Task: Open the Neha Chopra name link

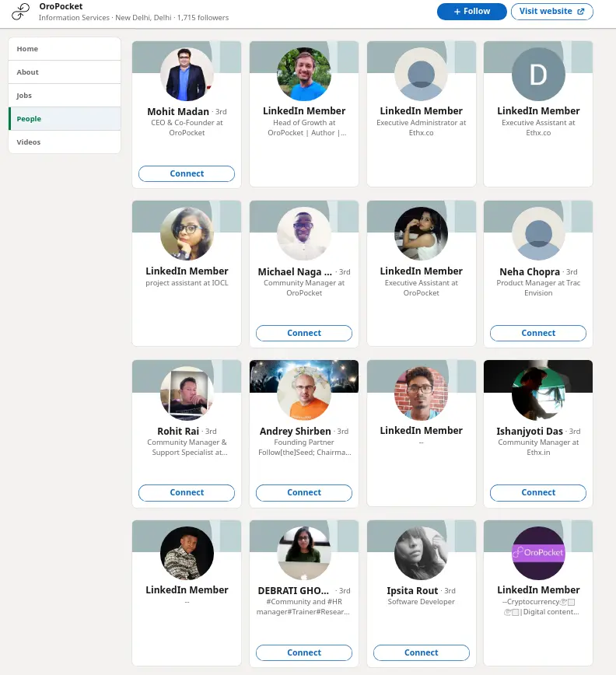Action: [530, 271]
